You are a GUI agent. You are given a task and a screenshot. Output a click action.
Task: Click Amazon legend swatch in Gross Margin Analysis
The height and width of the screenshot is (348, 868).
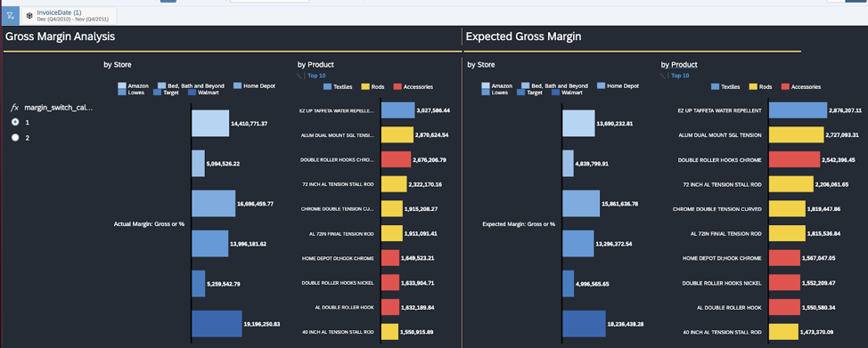(122, 86)
